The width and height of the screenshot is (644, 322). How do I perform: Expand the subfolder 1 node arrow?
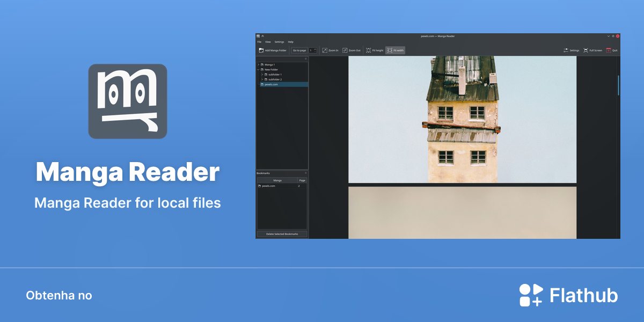[262, 75]
